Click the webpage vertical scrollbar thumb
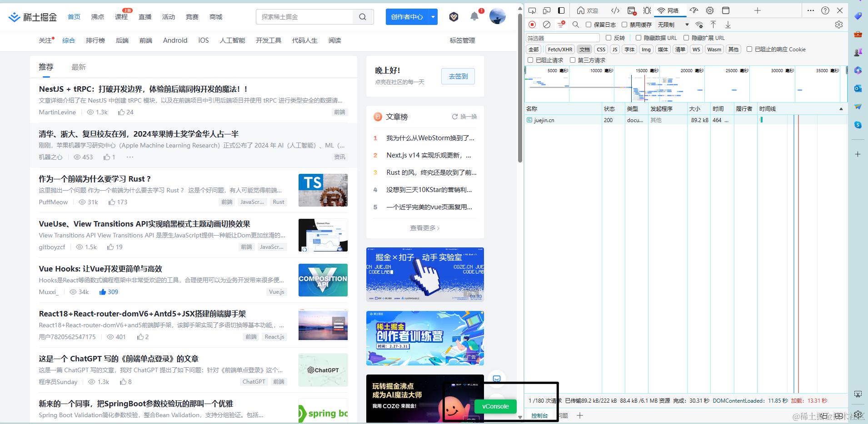This screenshot has height=424, width=868. coord(520,88)
